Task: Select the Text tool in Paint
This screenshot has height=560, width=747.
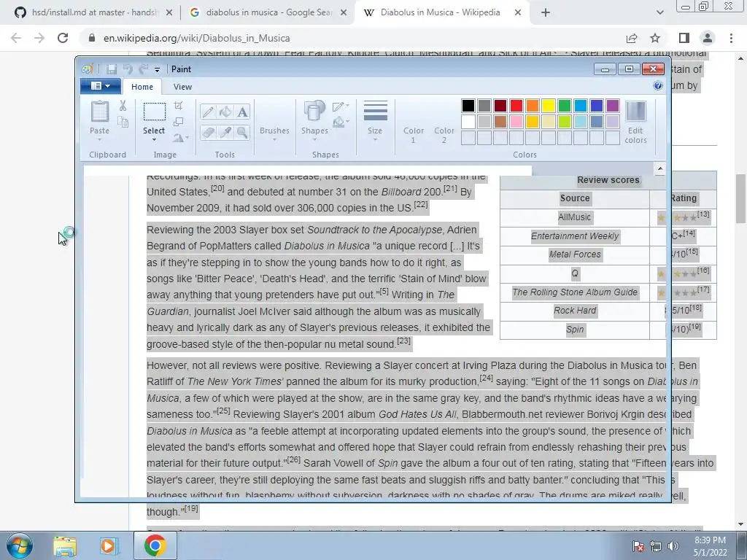Action: [242, 112]
